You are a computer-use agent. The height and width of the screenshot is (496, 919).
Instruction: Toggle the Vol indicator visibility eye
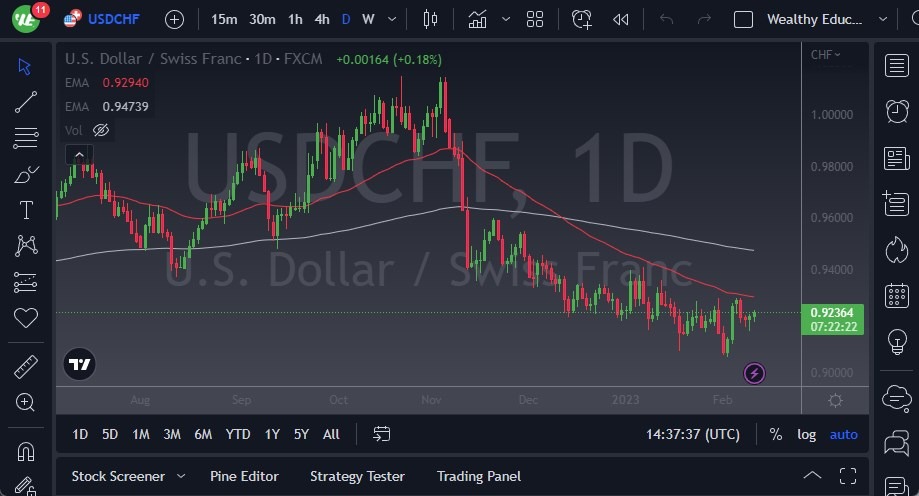(101, 130)
